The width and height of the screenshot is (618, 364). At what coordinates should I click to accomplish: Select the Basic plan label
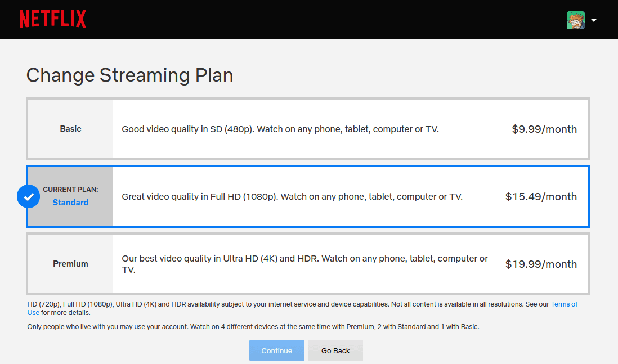click(x=70, y=129)
